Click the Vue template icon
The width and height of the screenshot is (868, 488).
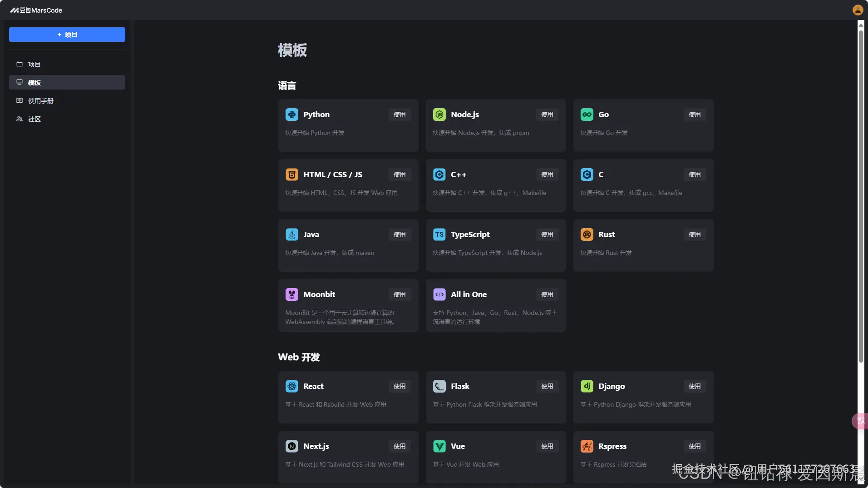coord(439,446)
